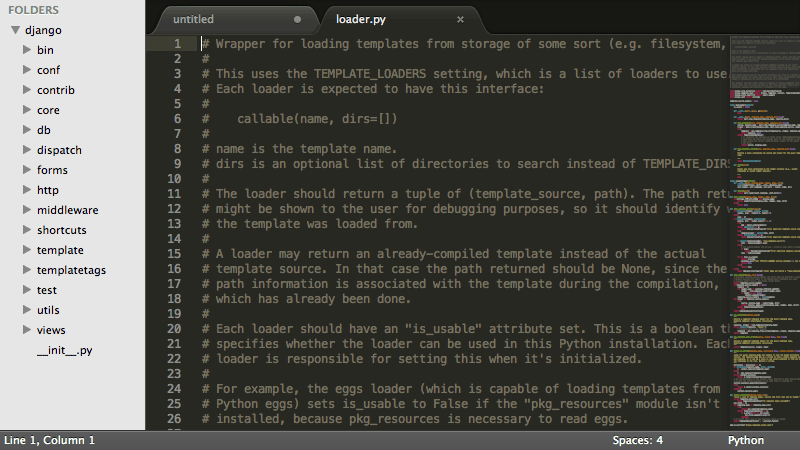Screen dimensions: 800x450
Task: Expand the views folder arrow
Action: click(x=27, y=330)
